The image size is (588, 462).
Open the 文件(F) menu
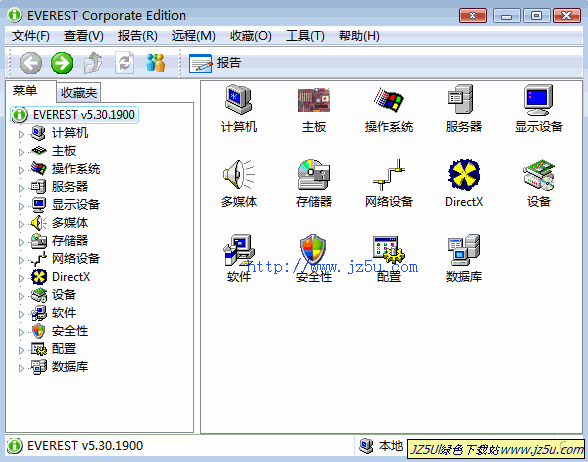[x=30, y=36]
